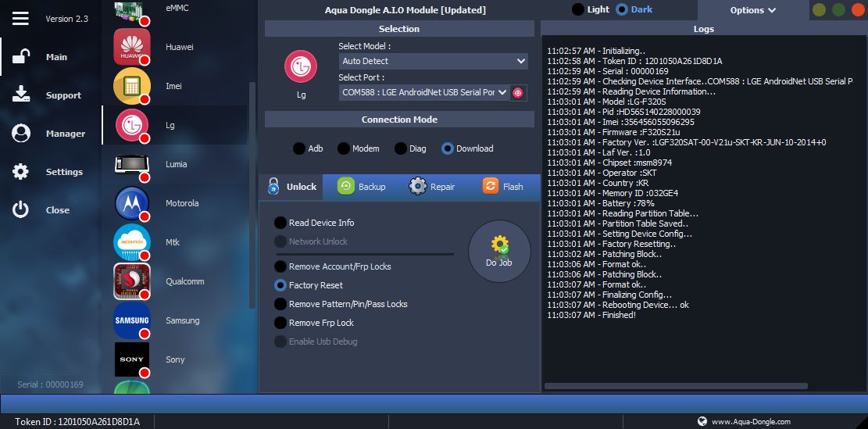Click the Close power icon

click(x=20, y=209)
